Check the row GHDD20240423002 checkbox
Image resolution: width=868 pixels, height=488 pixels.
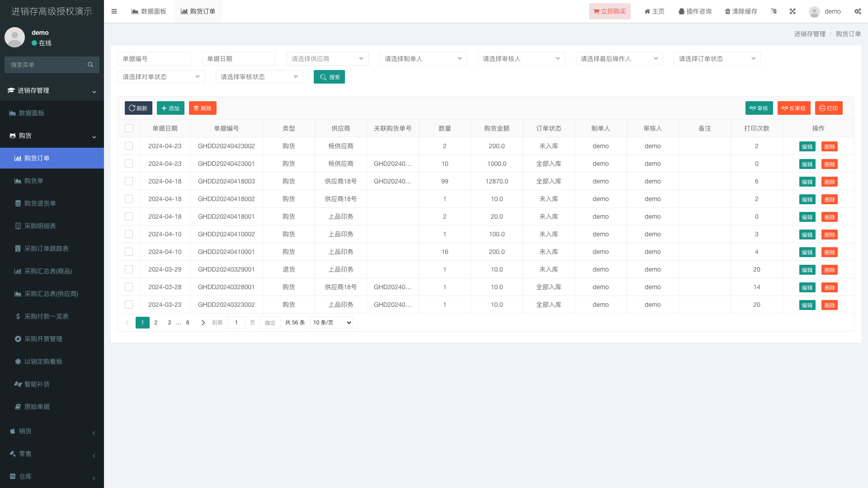(129, 146)
